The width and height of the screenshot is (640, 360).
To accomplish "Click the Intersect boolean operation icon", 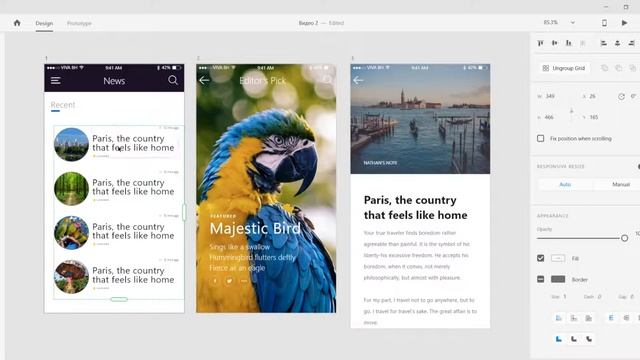I will coord(633,68).
